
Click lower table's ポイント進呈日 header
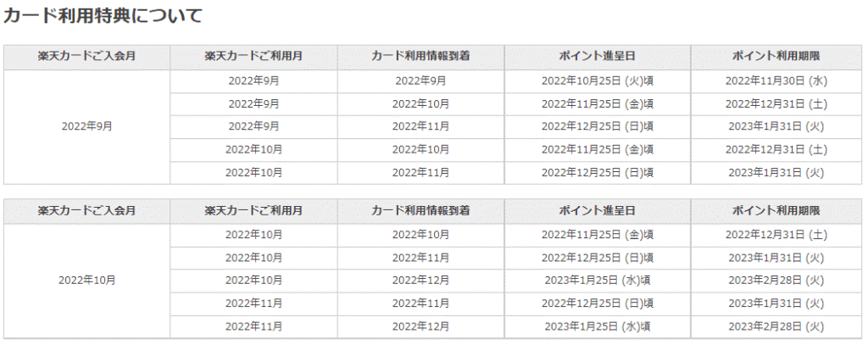[x=597, y=210]
